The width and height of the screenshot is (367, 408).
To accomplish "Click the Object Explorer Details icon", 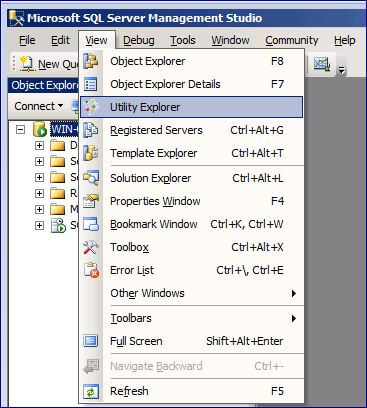I will pyautogui.click(x=91, y=84).
